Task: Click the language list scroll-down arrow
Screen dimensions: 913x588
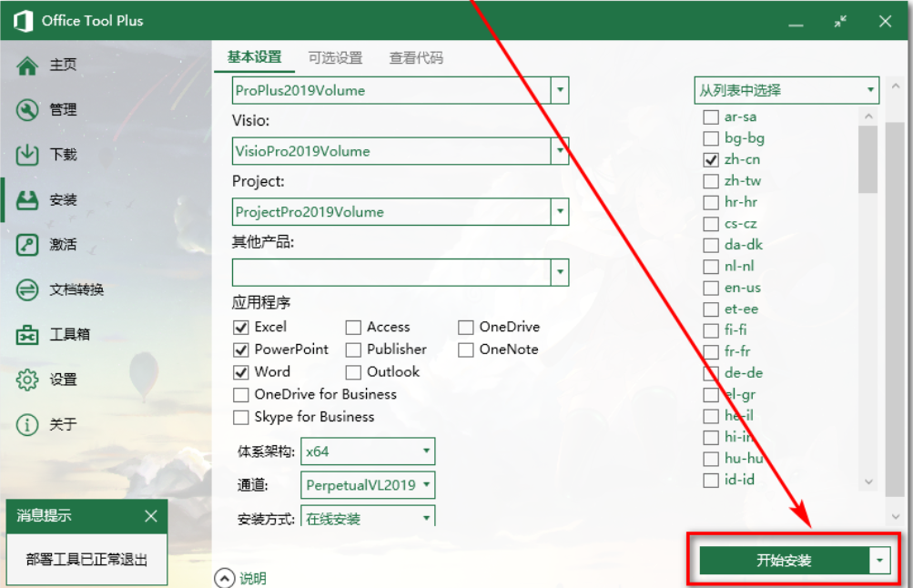Action: click(x=868, y=482)
